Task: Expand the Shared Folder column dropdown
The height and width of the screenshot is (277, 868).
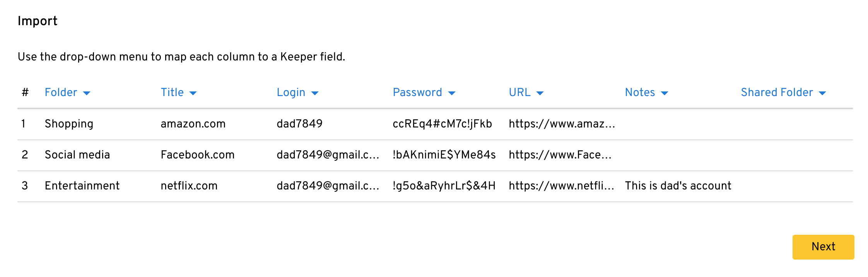Action: 783,93
